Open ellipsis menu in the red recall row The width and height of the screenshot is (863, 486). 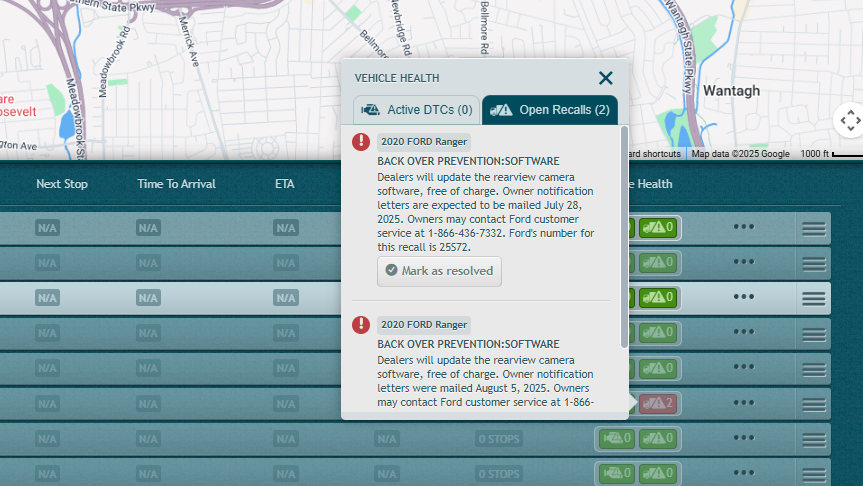743,403
